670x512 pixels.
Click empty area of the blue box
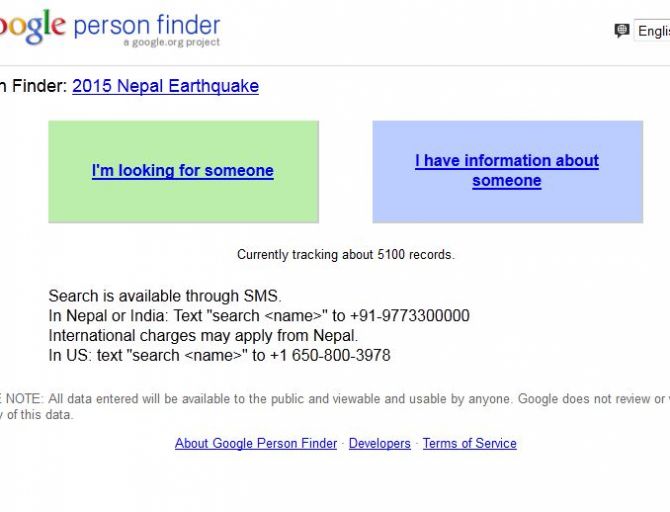(x=507, y=207)
